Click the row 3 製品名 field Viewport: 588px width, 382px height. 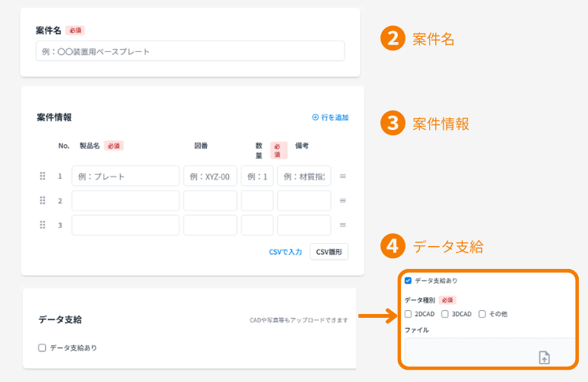pos(126,225)
